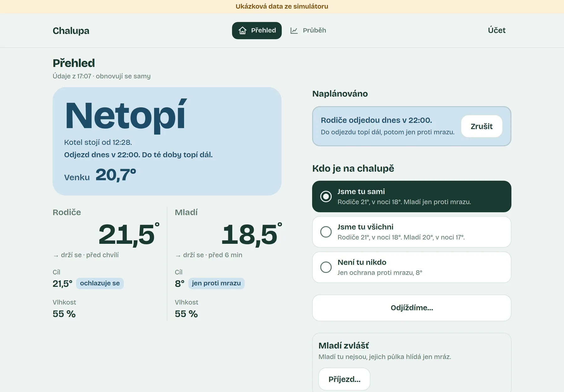Click the large Netopí status card

[x=167, y=141]
